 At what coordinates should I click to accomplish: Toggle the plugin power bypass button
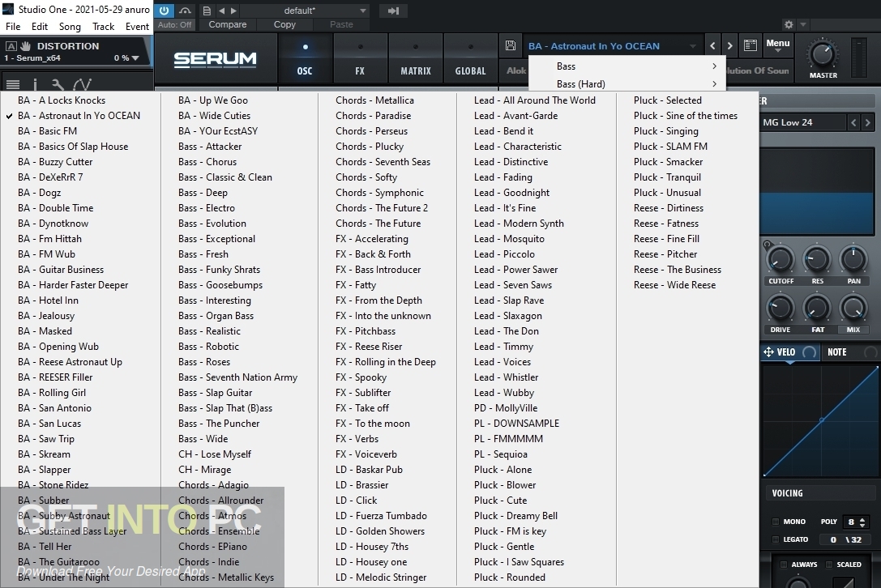pos(164,11)
